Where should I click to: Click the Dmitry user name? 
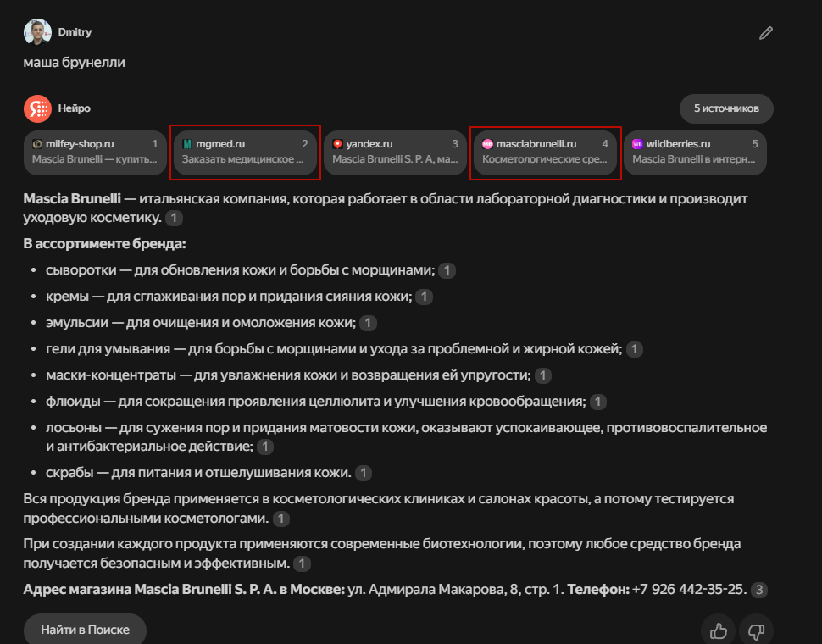click(x=75, y=32)
